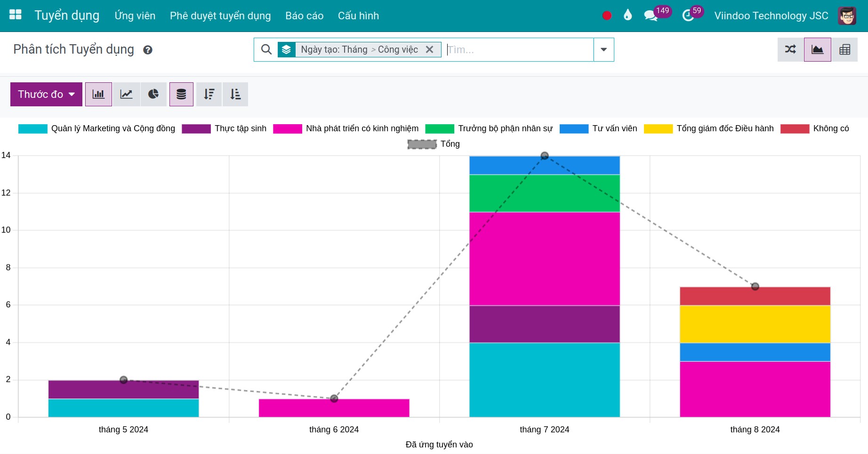Image resolution: width=868 pixels, height=454 pixels.
Task: Click the yellow segment in tháng 8 2024 bar
Action: 755,324
